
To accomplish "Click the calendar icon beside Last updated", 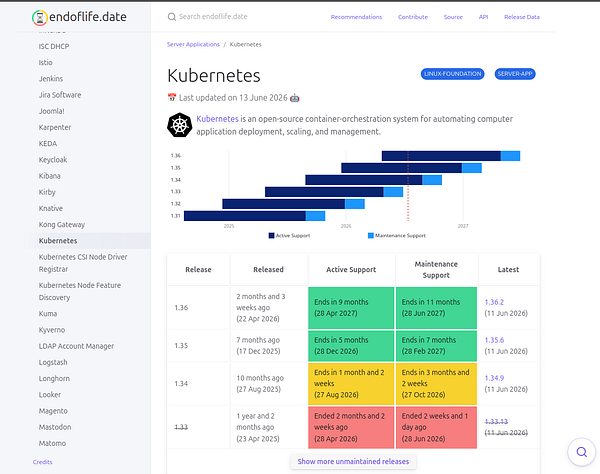I will tap(172, 98).
